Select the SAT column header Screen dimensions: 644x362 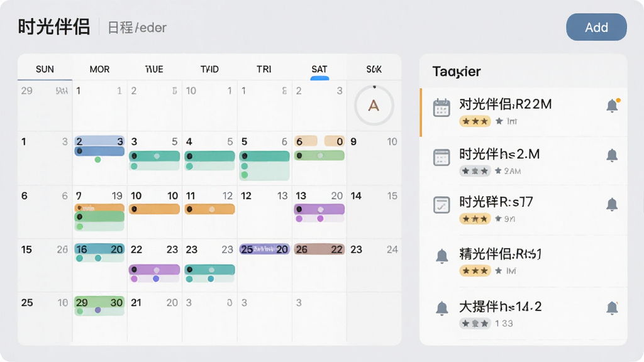pos(319,69)
